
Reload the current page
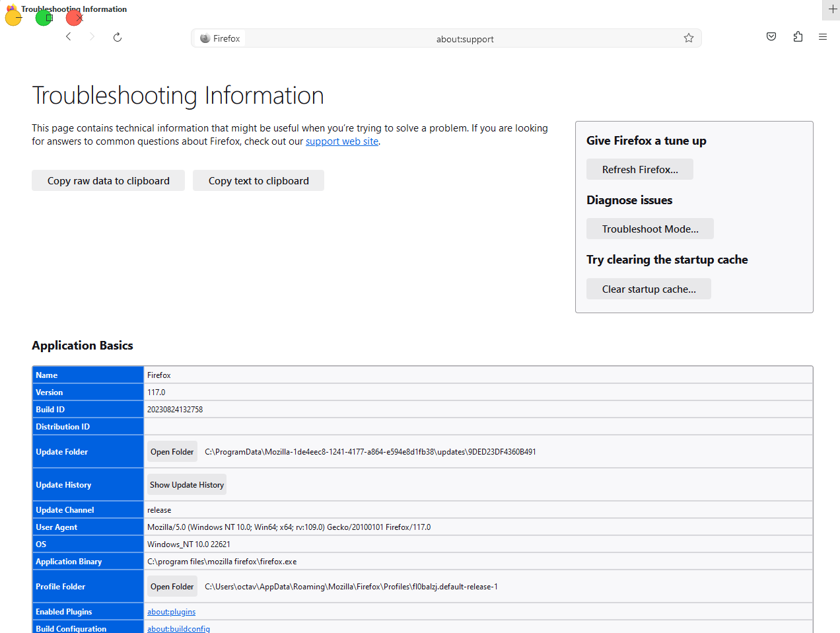click(x=117, y=37)
